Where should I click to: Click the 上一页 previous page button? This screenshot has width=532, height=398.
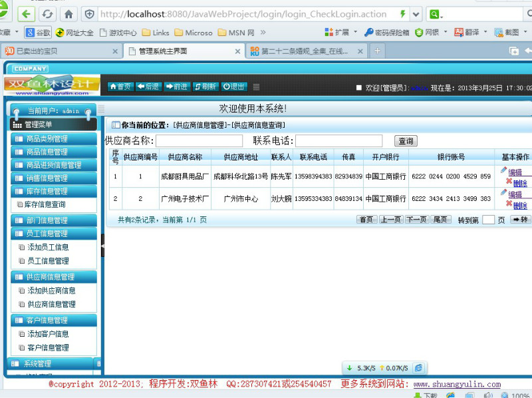(391, 220)
